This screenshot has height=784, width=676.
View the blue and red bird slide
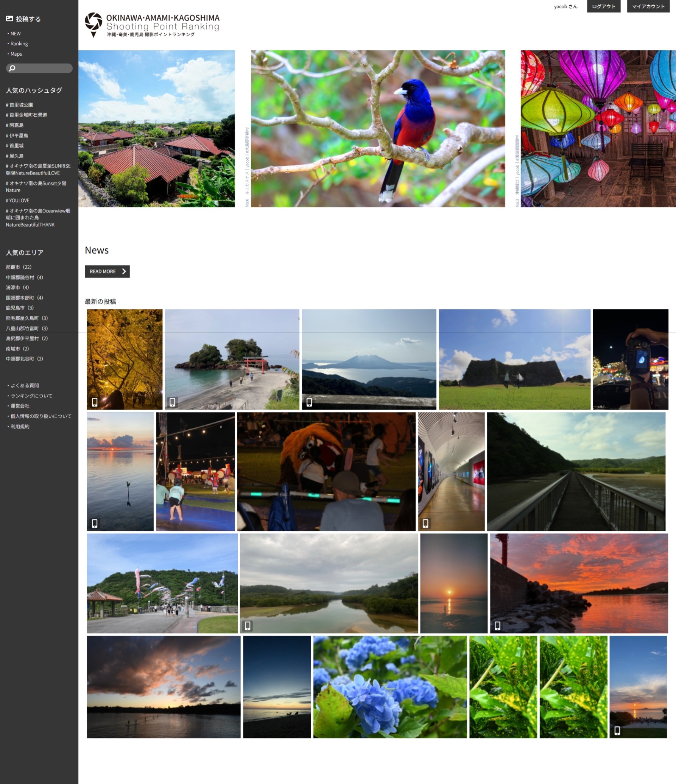[377, 129]
